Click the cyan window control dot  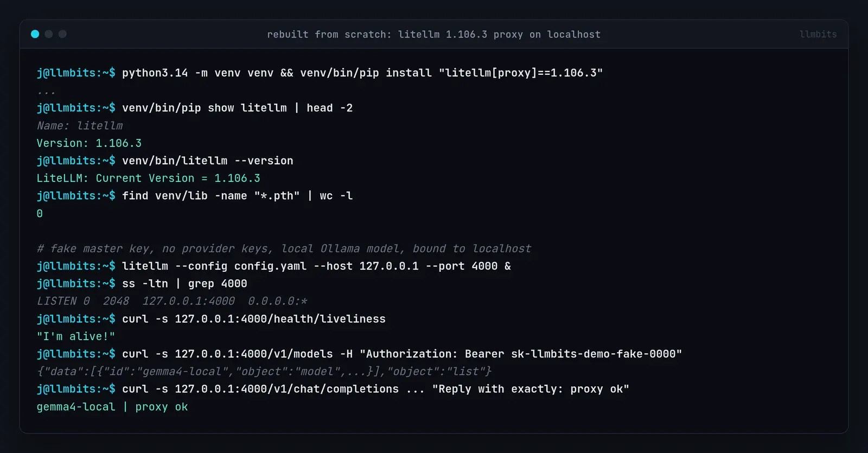click(35, 34)
